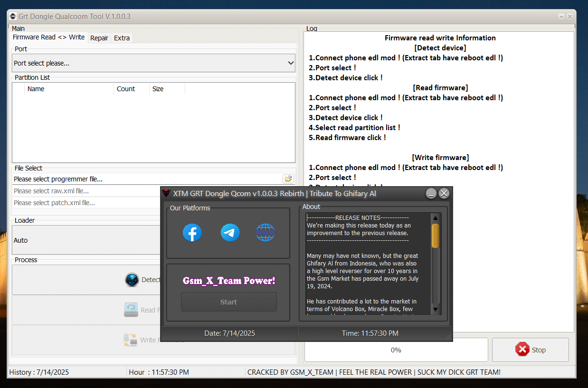Open the Telegram platform icon
588x388 pixels.
(x=230, y=233)
